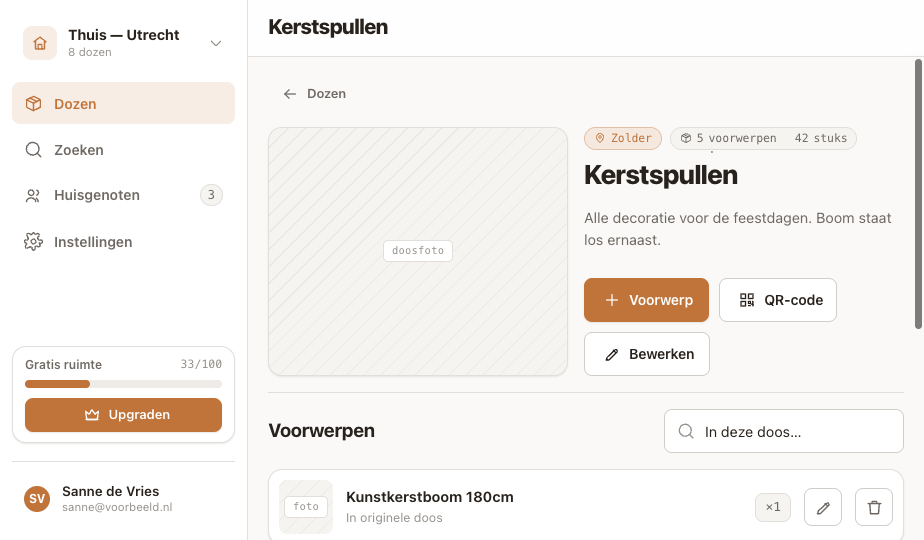This screenshot has height=540, width=924.
Task: Click the doosfoto placeholder image
Action: tap(418, 251)
